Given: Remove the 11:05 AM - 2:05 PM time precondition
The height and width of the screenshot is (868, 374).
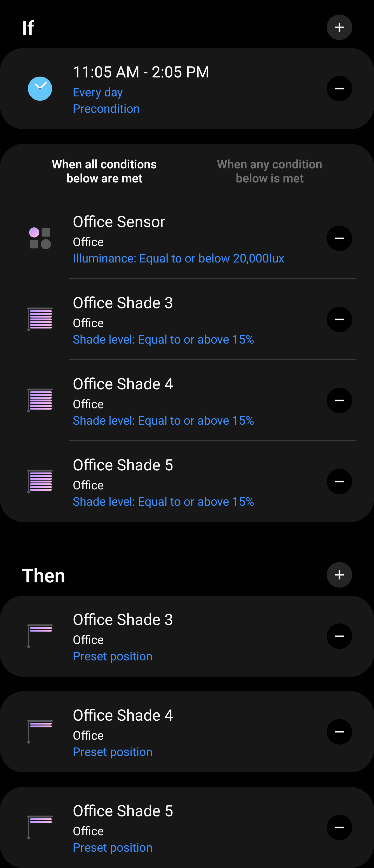Looking at the screenshot, I should pyautogui.click(x=339, y=89).
